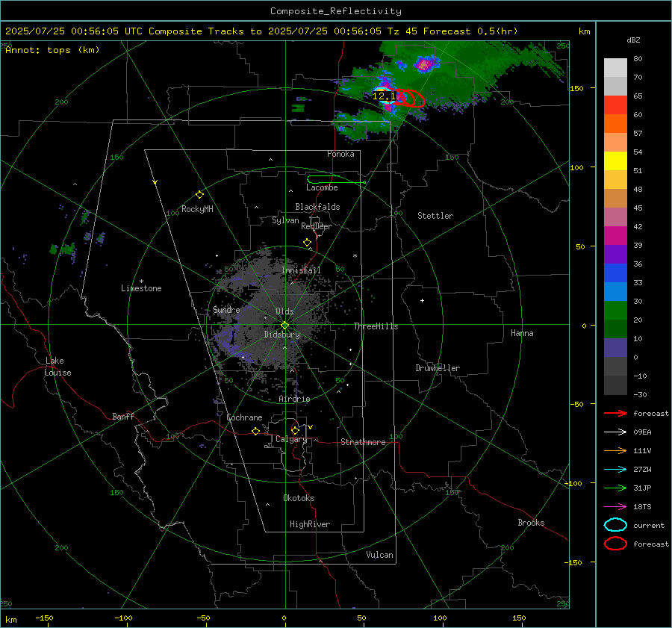Click the 'Annot: tops (km)' label
672x628 pixels.
click(52, 50)
